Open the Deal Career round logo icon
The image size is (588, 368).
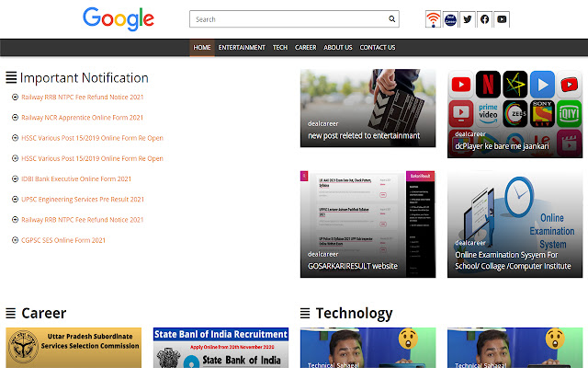(x=450, y=19)
